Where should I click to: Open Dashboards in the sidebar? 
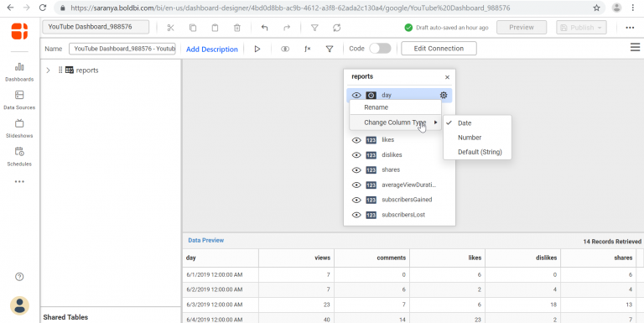click(x=19, y=72)
